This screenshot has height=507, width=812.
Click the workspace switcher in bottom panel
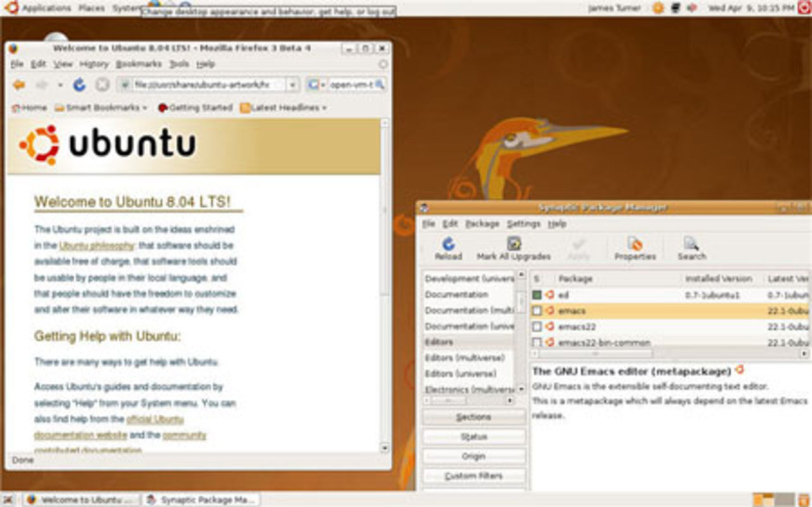(x=773, y=499)
